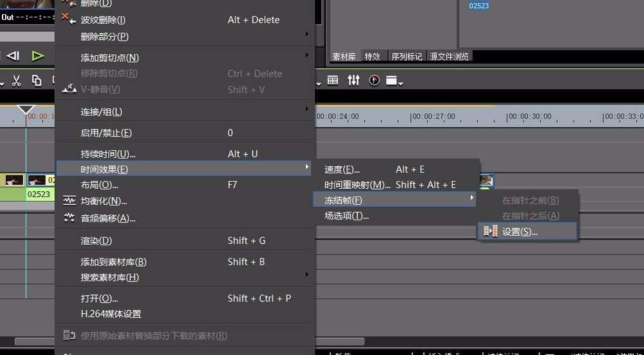Open the vectorscope round icon
The image size is (644, 355).
374,80
